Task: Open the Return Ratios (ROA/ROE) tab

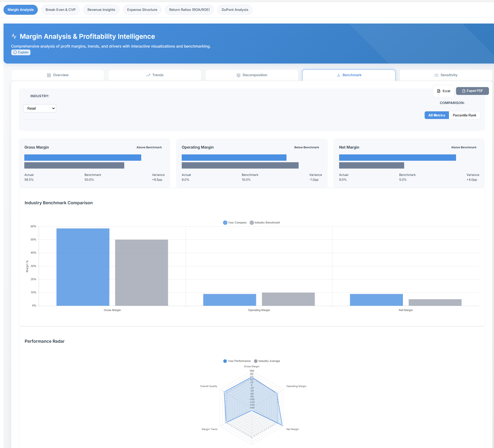Action: click(189, 10)
